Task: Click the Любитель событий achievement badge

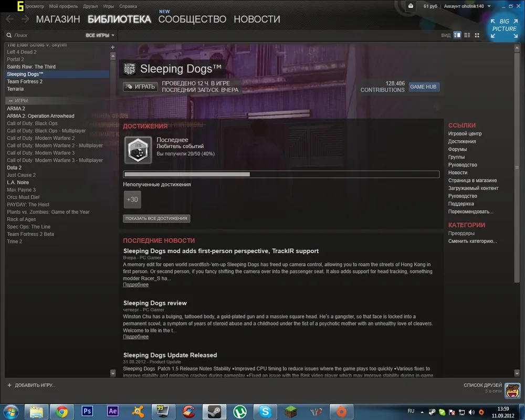Action: point(138,150)
